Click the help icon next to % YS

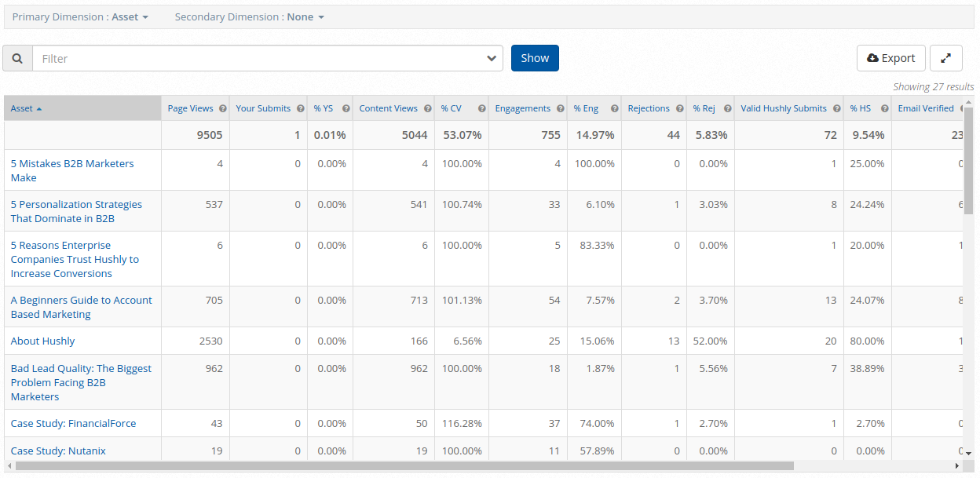346,109
